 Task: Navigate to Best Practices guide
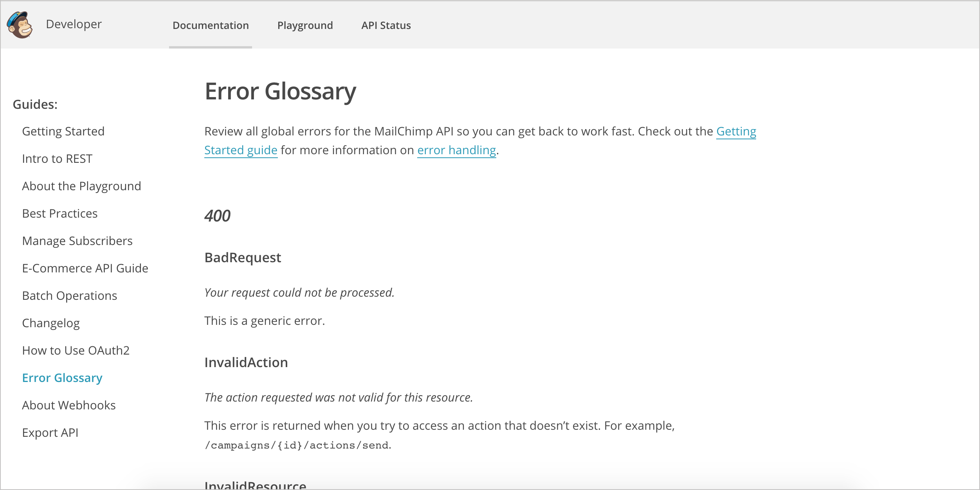coord(60,213)
